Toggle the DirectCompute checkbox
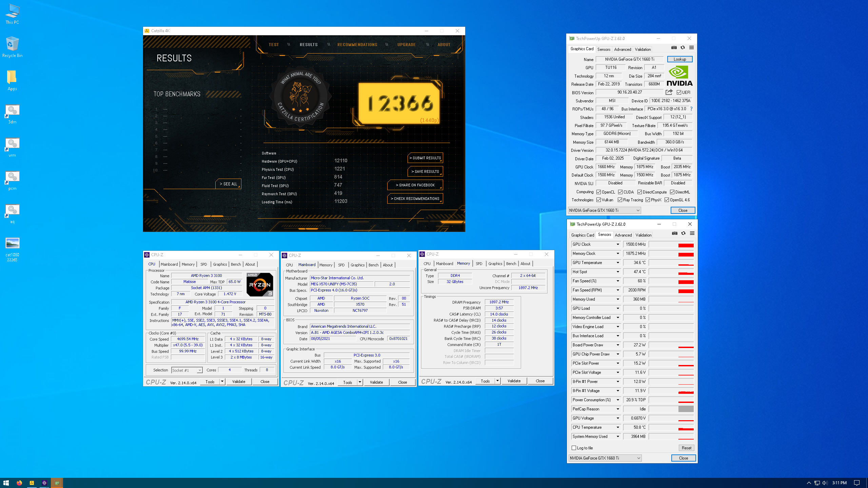Image resolution: width=868 pixels, height=488 pixels. point(639,192)
